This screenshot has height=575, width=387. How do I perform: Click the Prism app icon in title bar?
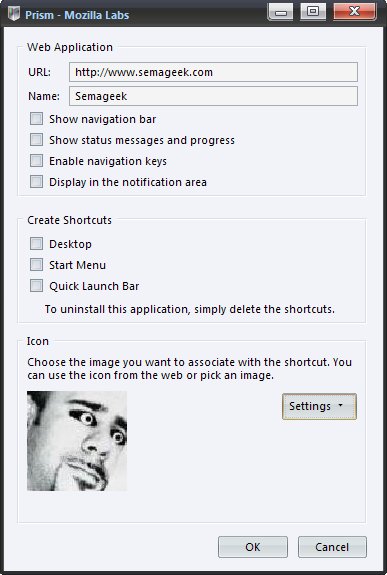14,14
